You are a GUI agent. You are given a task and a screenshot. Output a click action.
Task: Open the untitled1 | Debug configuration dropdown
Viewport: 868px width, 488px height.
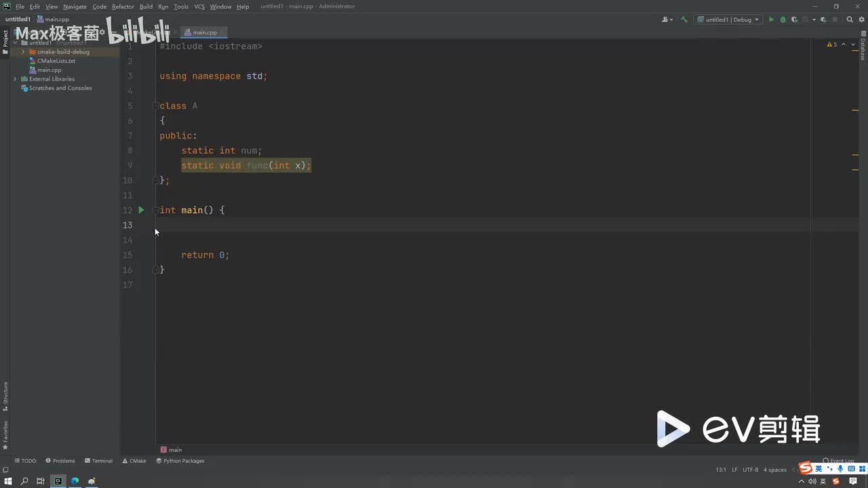click(x=729, y=20)
